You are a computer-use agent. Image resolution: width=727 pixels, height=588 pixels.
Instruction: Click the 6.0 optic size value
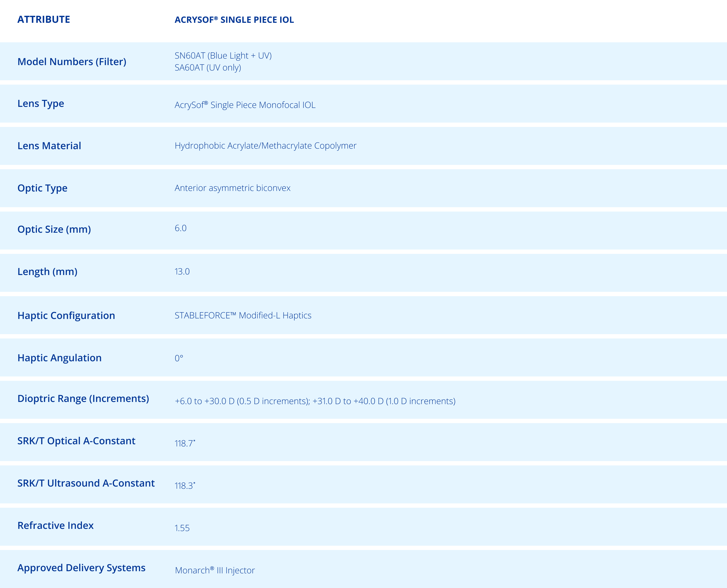pos(181,228)
